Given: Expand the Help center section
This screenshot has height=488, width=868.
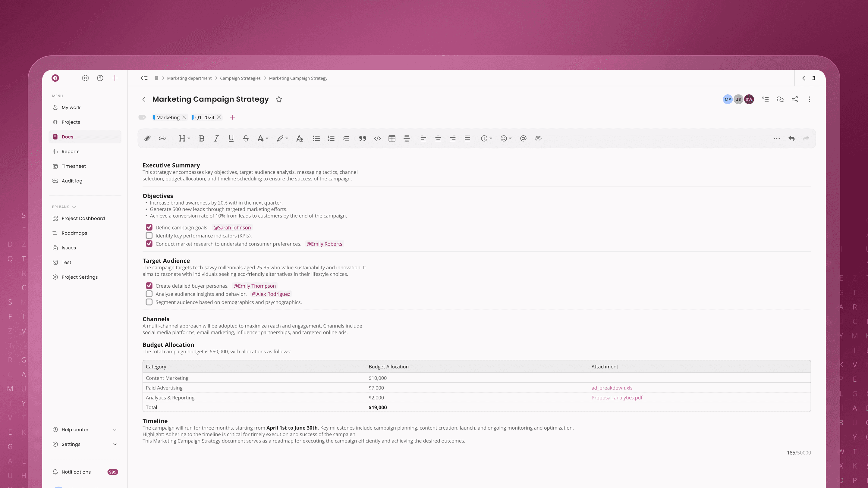Looking at the screenshot, I should [x=115, y=430].
